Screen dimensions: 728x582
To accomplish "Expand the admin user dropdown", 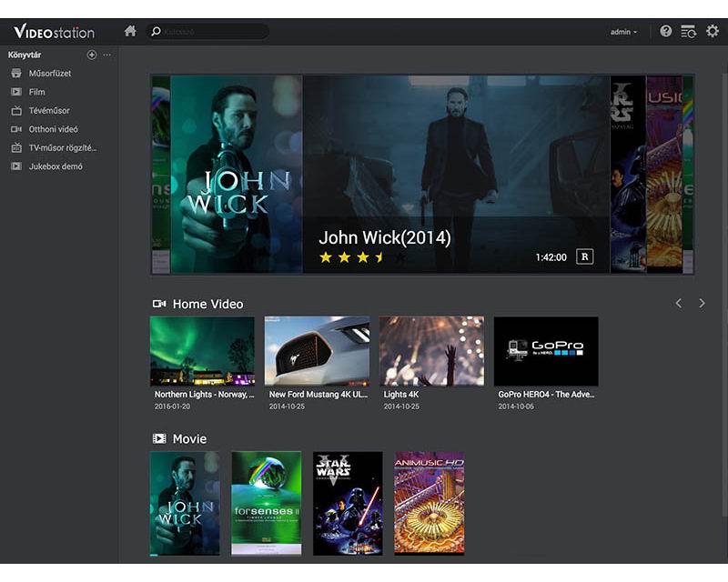I will click(623, 32).
